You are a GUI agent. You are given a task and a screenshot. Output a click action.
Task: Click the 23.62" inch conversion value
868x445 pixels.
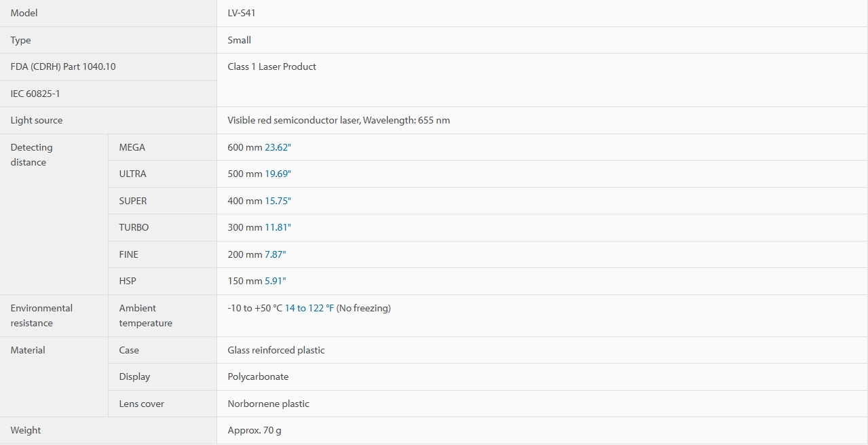(278, 147)
